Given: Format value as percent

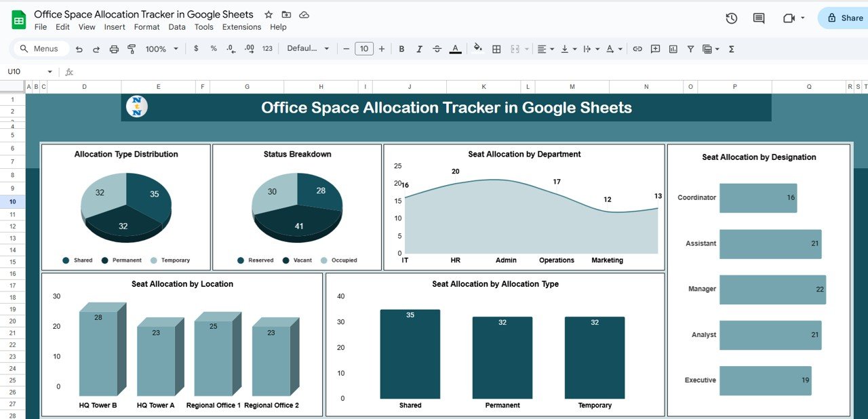Looking at the screenshot, I should 214,48.
